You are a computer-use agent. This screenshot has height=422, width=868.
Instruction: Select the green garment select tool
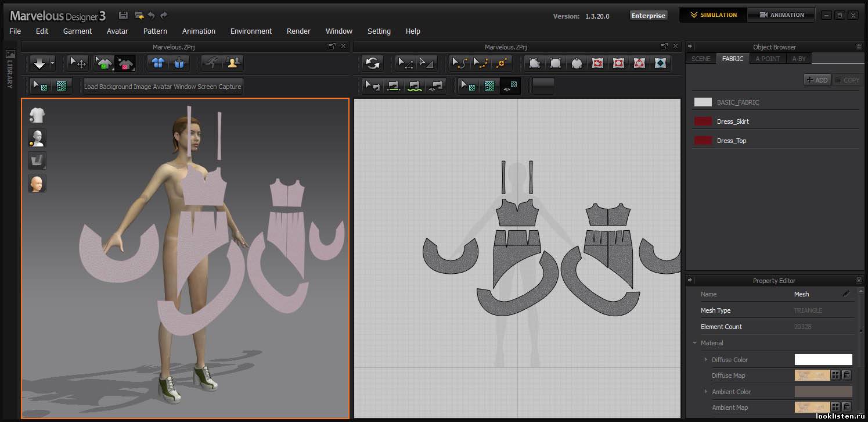[104, 63]
